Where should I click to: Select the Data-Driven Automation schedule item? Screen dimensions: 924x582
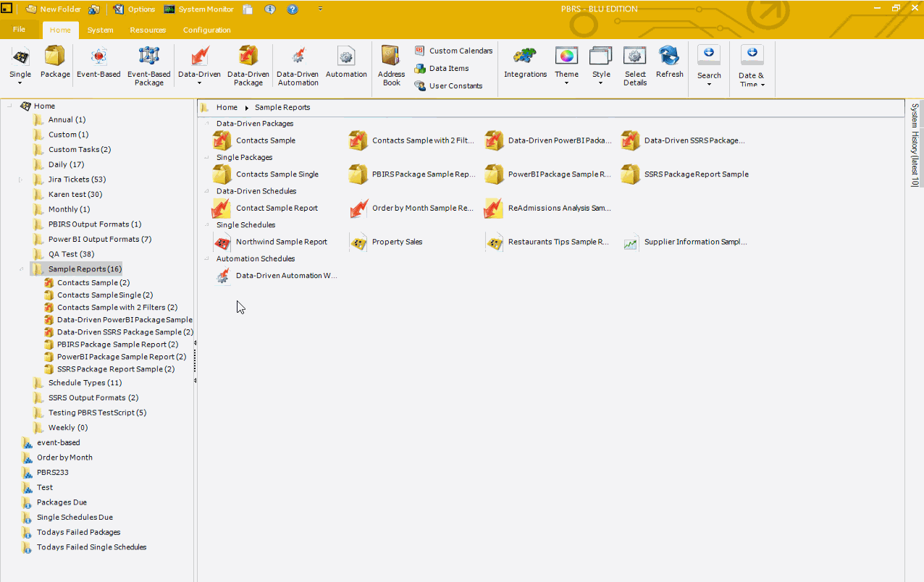point(276,276)
